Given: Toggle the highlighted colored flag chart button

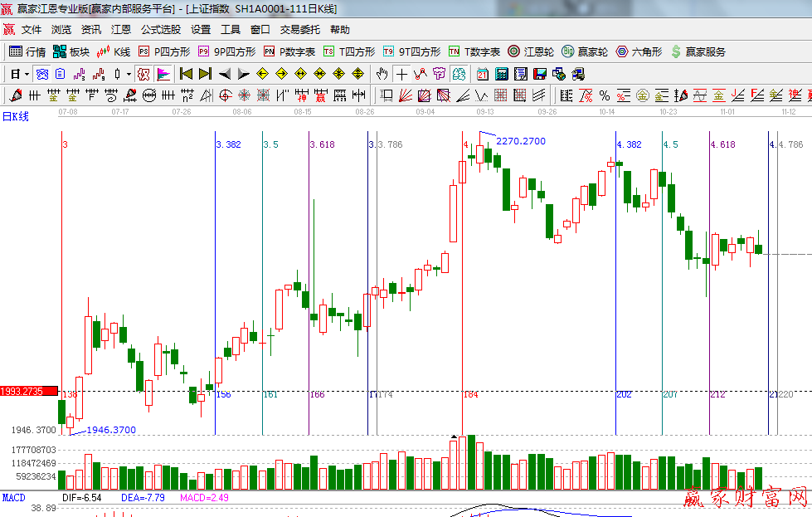Looking at the screenshot, I should pyautogui.click(x=163, y=74).
